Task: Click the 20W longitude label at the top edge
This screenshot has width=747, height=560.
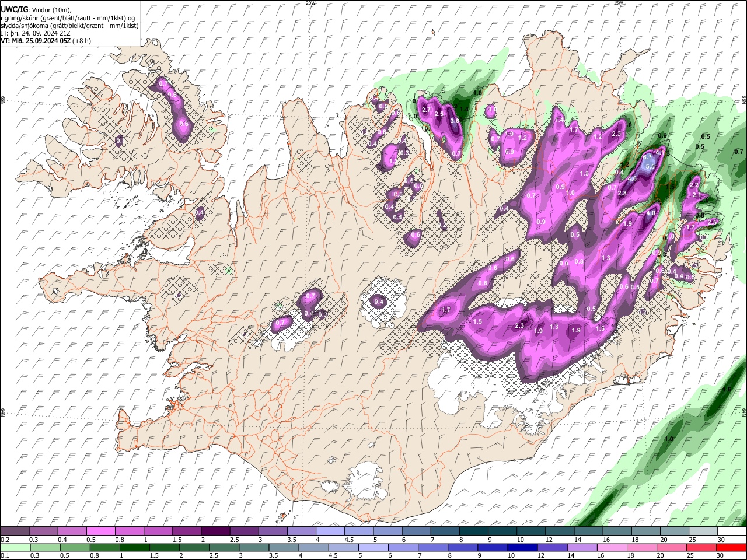Action: 311,3
